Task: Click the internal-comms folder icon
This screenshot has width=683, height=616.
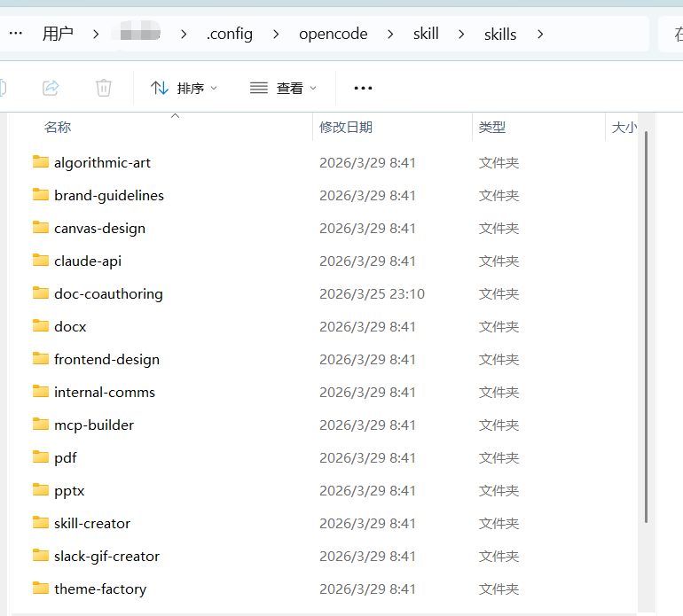Action: click(41, 392)
